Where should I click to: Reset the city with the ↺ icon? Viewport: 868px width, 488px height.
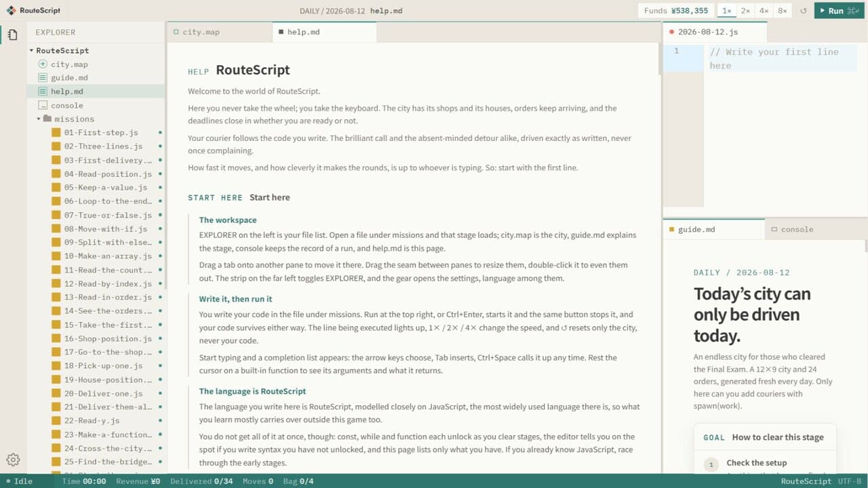[804, 11]
